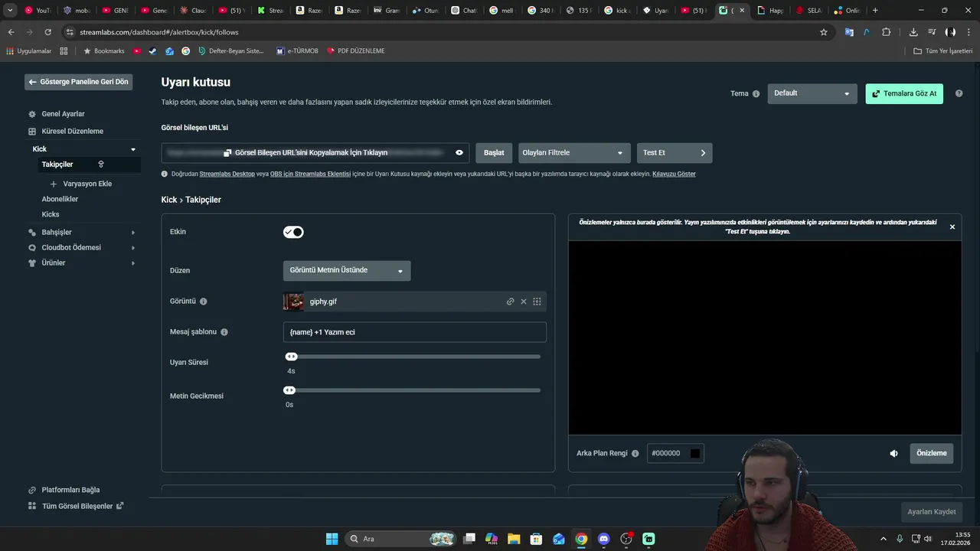Image resolution: width=980 pixels, height=551 pixels.
Task: Open Outlook from taskbar
Action: pos(559,539)
